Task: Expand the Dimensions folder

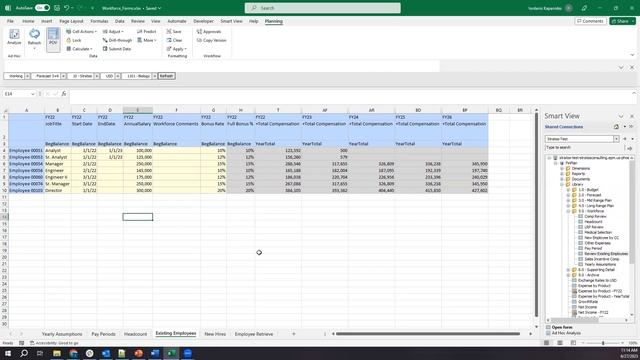Action: click(x=562, y=169)
